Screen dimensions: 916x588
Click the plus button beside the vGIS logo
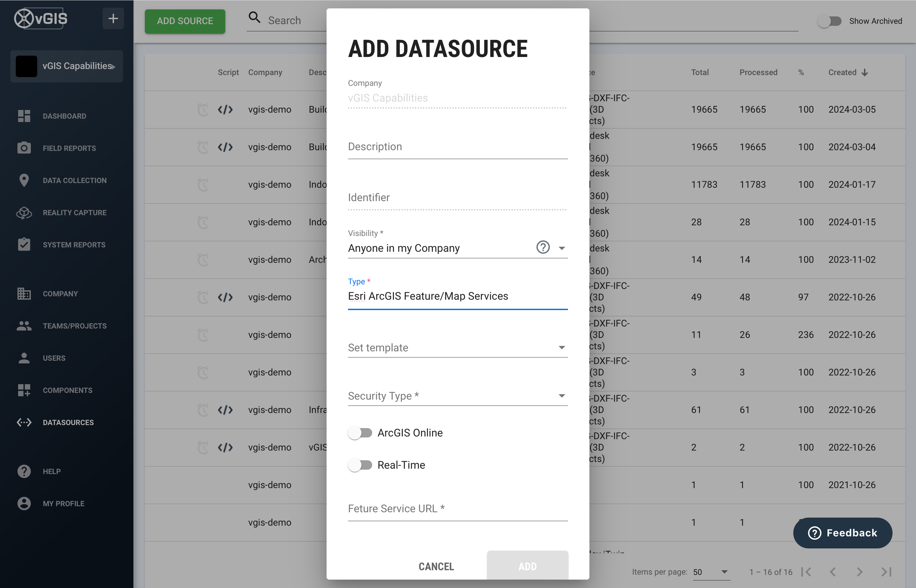[113, 18]
